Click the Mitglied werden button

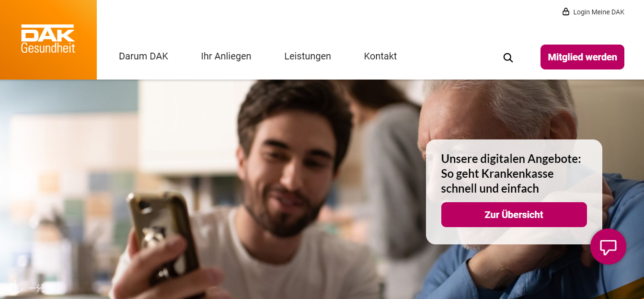point(582,57)
